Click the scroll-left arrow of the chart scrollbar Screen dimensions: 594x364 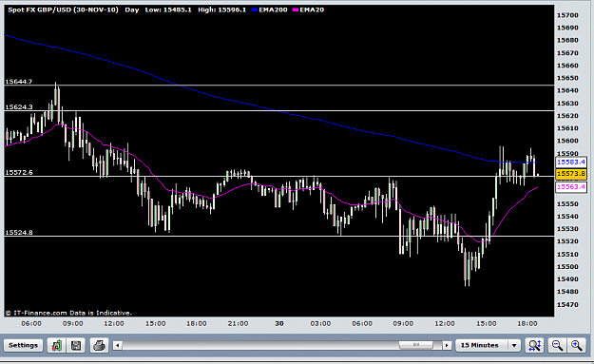[118, 345]
